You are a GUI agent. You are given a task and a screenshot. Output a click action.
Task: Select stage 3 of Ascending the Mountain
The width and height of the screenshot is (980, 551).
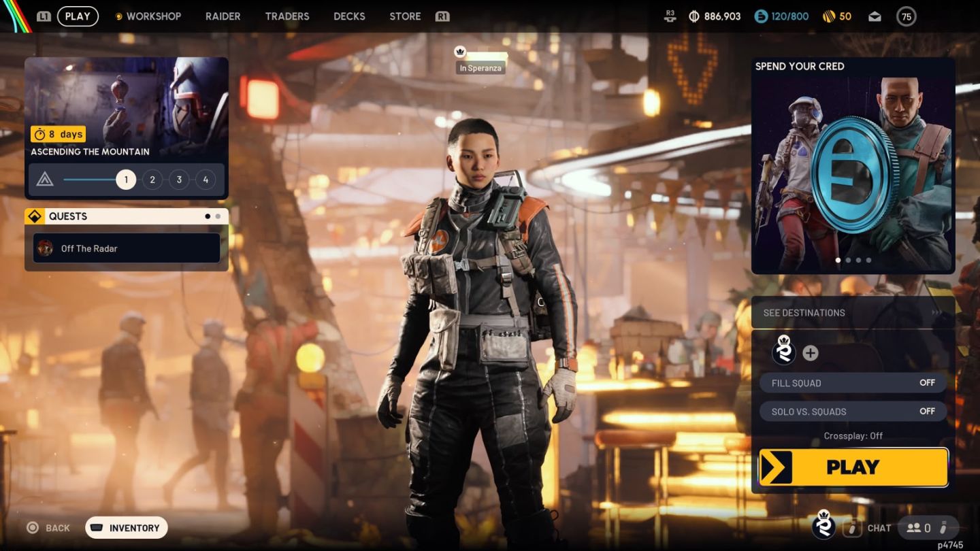[179, 180]
